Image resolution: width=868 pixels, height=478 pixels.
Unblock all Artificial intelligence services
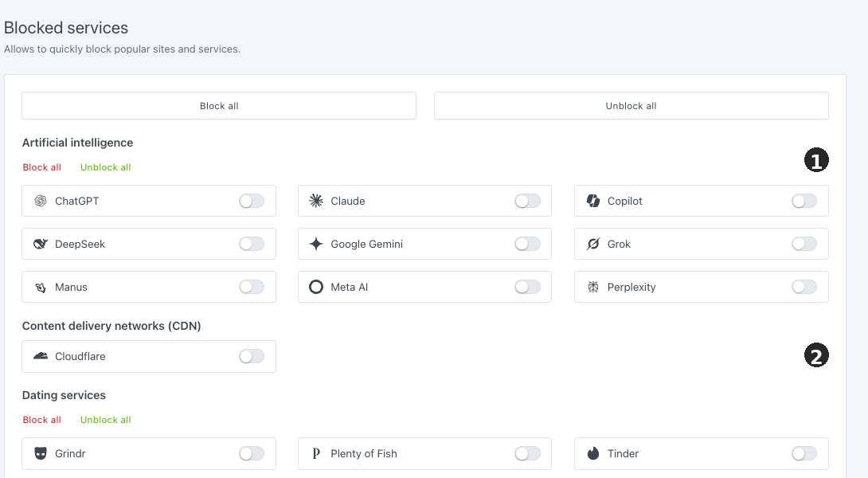click(x=106, y=167)
